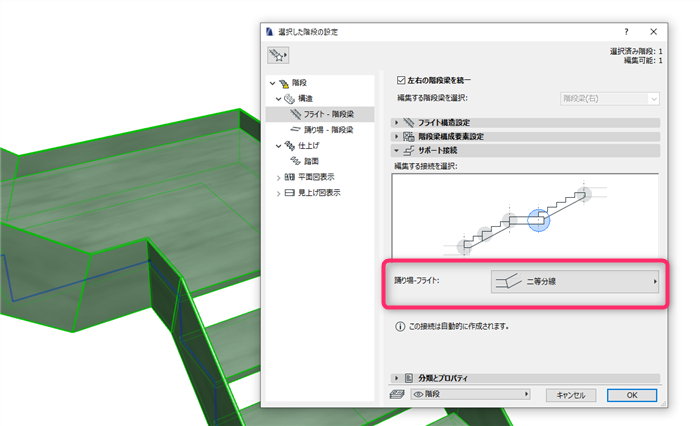Image resolution: width=700 pixels, height=426 pixels.
Task: Close the stair settings dialog
Action: [654, 32]
